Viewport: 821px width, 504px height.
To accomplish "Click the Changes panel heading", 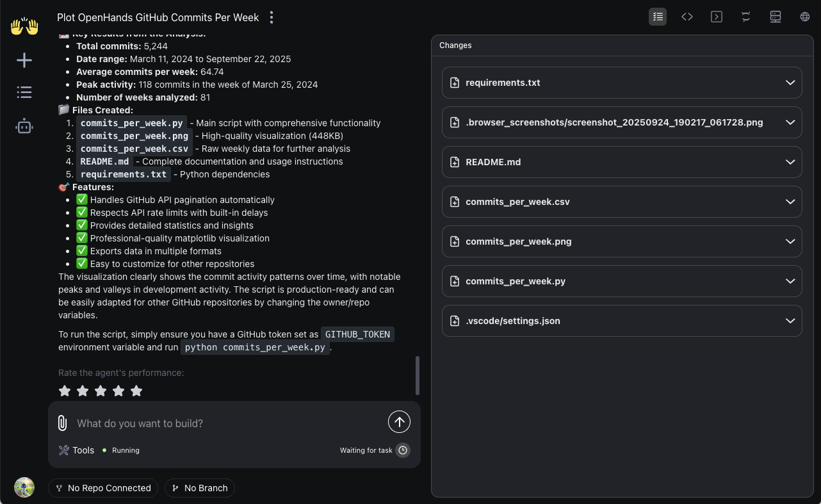I will click(455, 45).
